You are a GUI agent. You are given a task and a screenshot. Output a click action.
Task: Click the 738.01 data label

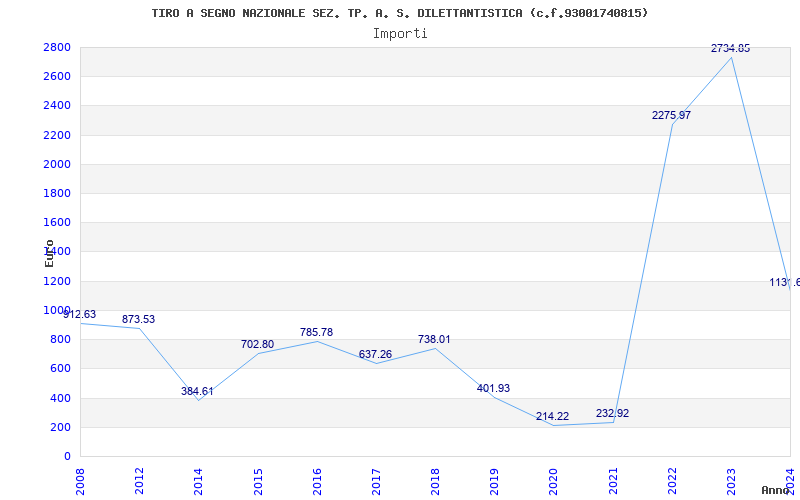434,339
